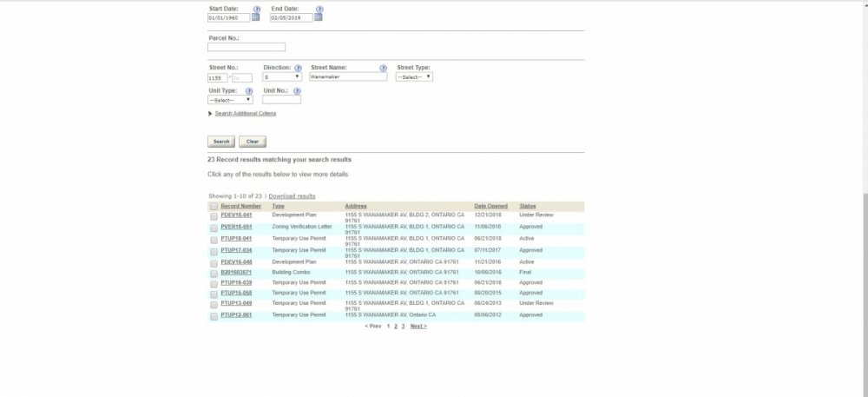The image size is (868, 397).
Task: Sort results by Type column
Action: point(278,206)
